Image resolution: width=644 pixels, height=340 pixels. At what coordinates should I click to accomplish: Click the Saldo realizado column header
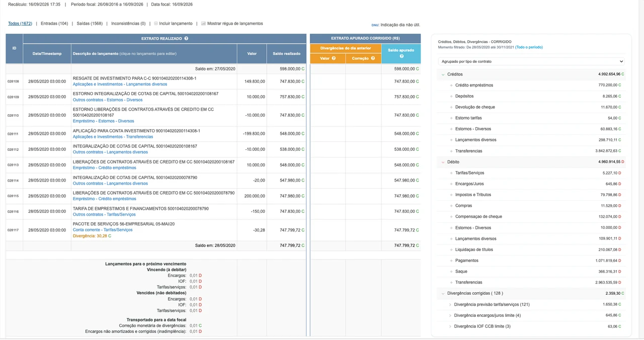(287, 54)
